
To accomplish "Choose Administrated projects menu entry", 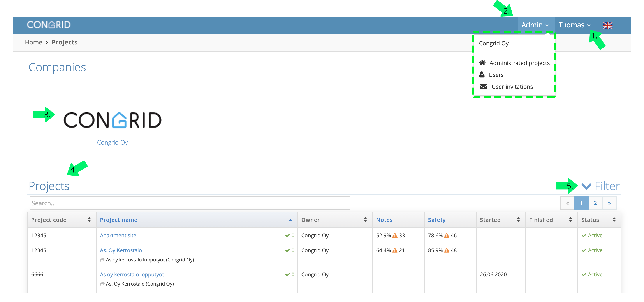I will coord(514,63).
